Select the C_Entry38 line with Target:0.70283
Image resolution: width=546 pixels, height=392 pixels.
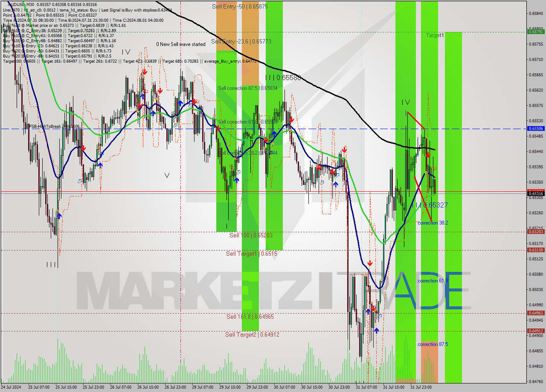[x=59, y=31]
